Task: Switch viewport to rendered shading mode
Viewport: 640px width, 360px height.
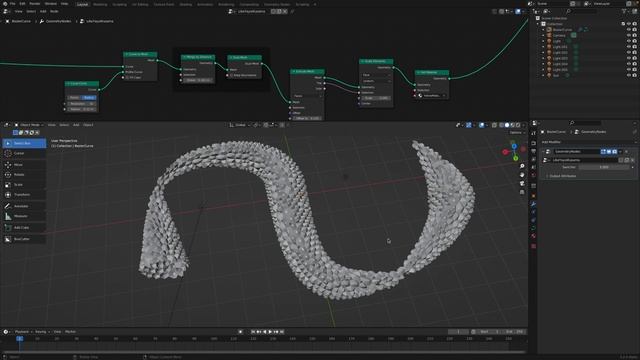Action: pyautogui.click(x=518, y=125)
